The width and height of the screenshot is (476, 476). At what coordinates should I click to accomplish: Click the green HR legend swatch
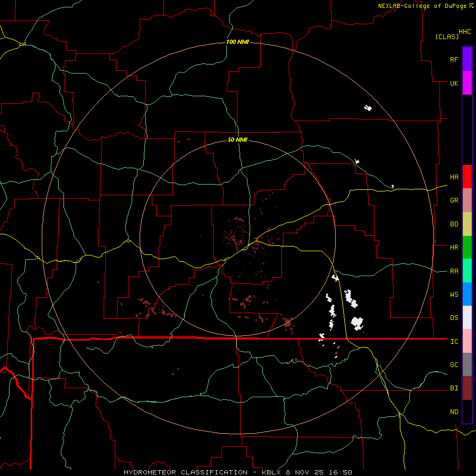467,248
